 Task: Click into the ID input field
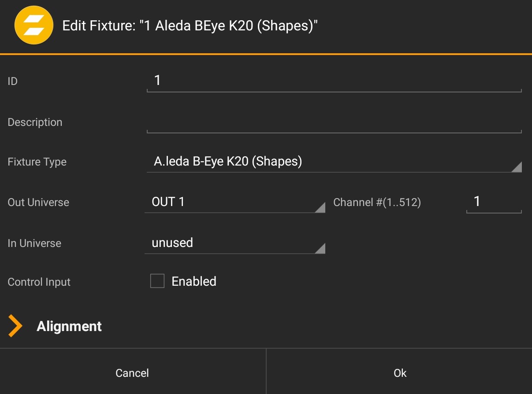pyautogui.click(x=334, y=81)
